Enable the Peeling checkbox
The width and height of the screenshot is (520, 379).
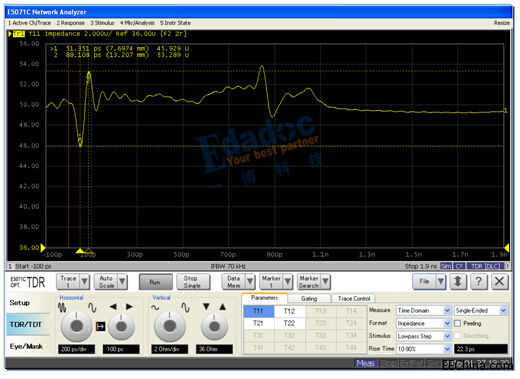tap(458, 323)
